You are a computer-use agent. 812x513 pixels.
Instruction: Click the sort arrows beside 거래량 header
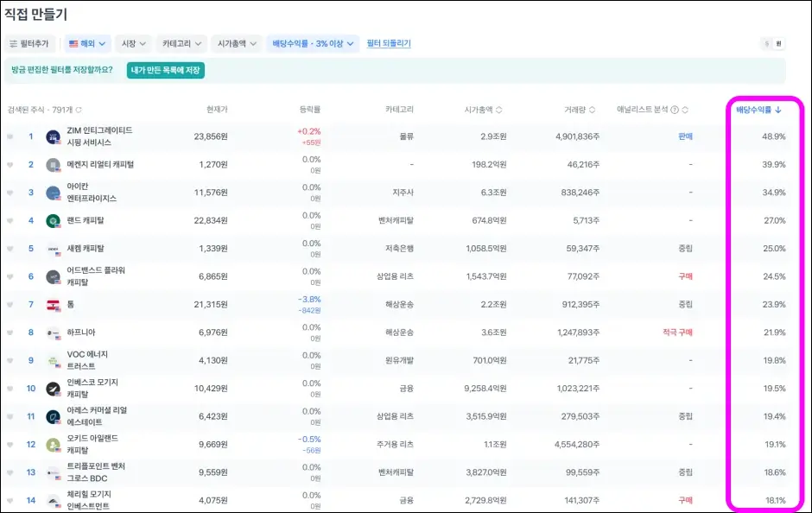coord(592,110)
